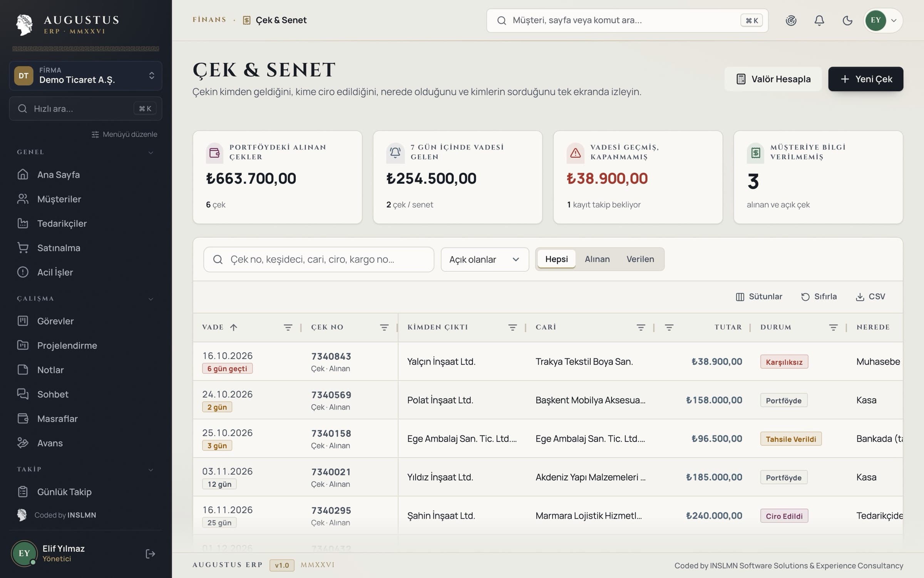The width and height of the screenshot is (924, 578).
Task: Sort by the Vade column arrow
Action: [233, 327]
